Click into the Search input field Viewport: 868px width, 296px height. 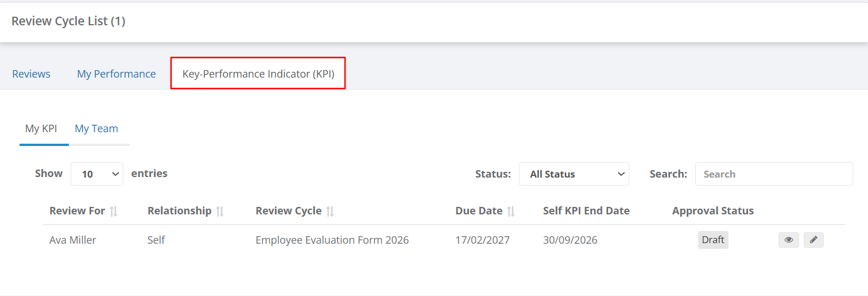pyautogui.click(x=774, y=174)
